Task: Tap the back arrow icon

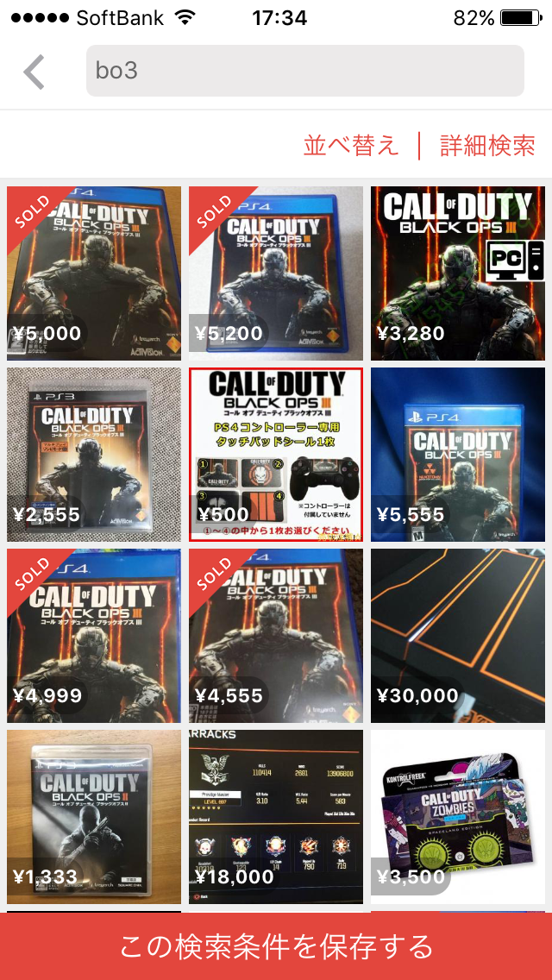Action: click(x=34, y=72)
